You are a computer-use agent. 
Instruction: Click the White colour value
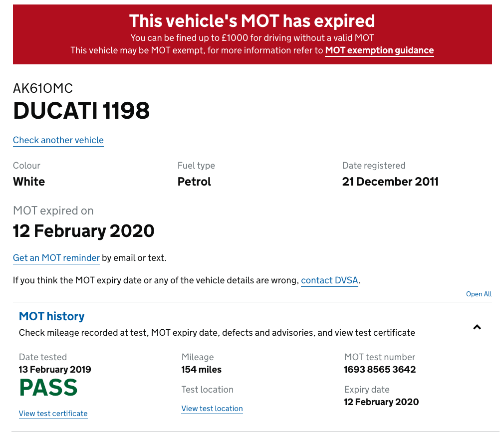point(29,182)
